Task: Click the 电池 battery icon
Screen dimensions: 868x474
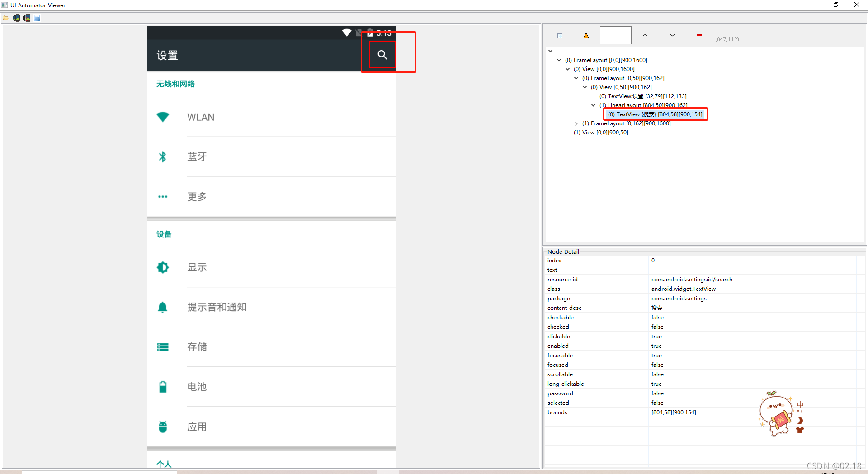Action: click(163, 387)
